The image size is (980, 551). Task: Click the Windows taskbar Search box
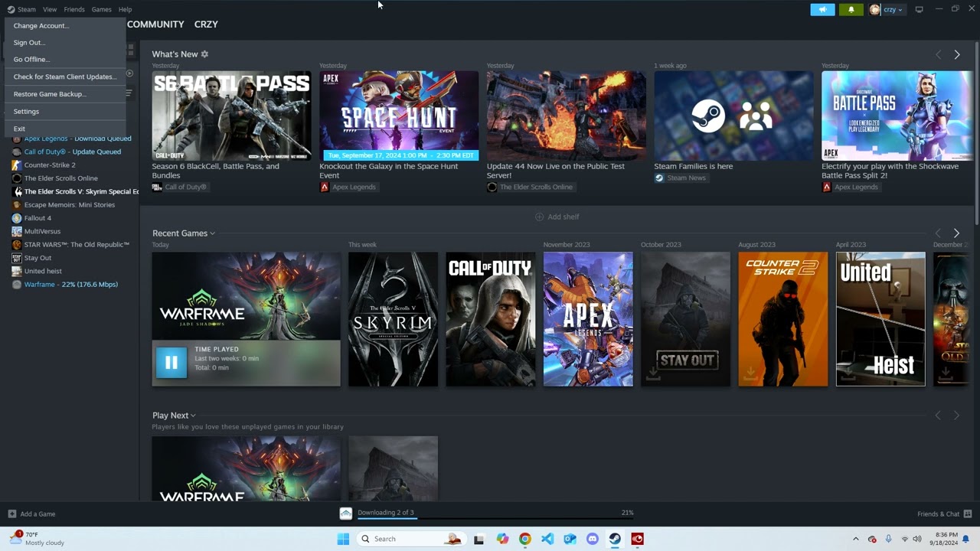(x=411, y=539)
